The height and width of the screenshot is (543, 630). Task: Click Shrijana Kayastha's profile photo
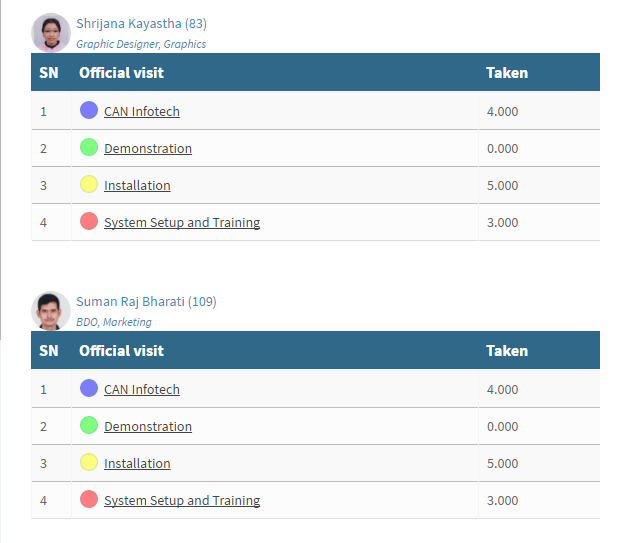(x=51, y=33)
